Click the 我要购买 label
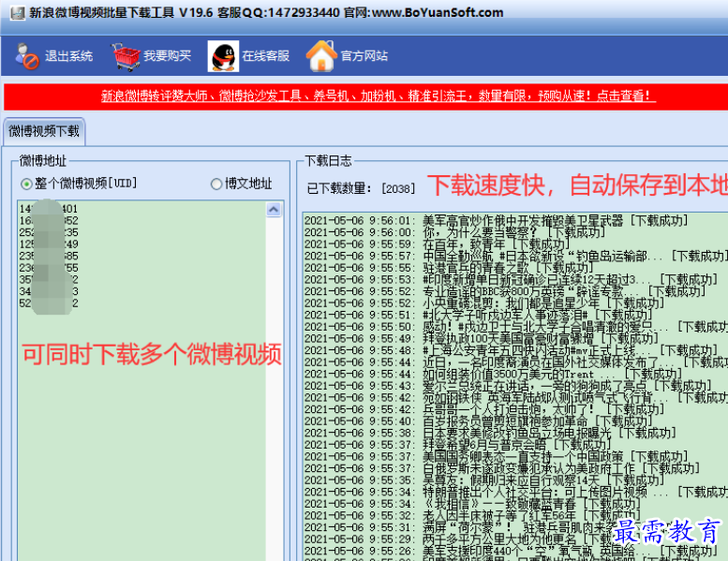728x561 pixels. (x=167, y=56)
